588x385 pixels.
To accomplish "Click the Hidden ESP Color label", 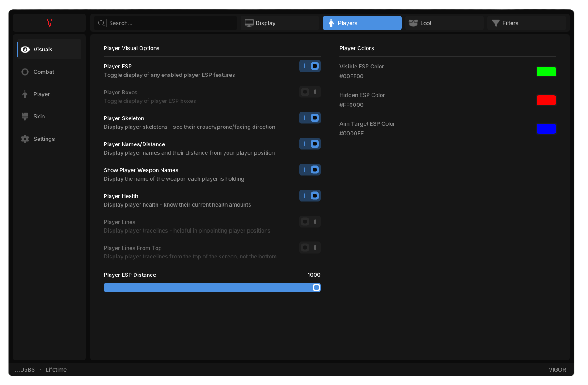I will click(x=362, y=95).
